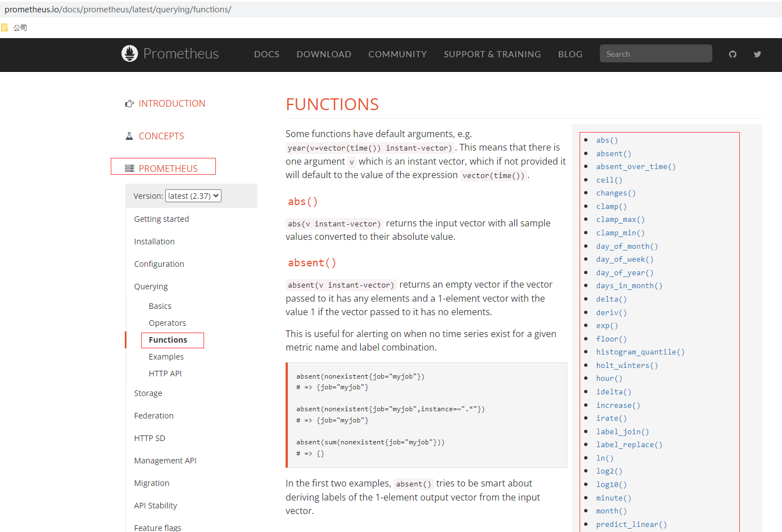Open the HTTP API querying page
The image size is (782, 532).
(x=165, y=374)
